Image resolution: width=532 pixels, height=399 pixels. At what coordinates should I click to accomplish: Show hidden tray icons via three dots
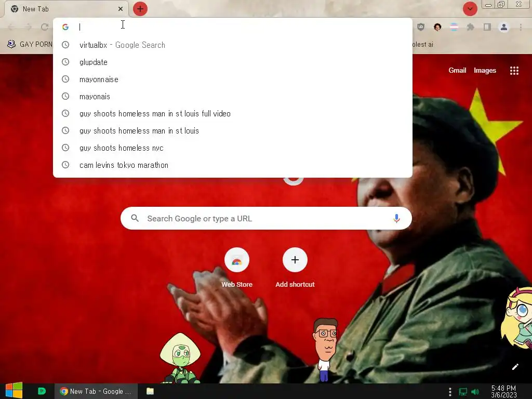(450, 392)
